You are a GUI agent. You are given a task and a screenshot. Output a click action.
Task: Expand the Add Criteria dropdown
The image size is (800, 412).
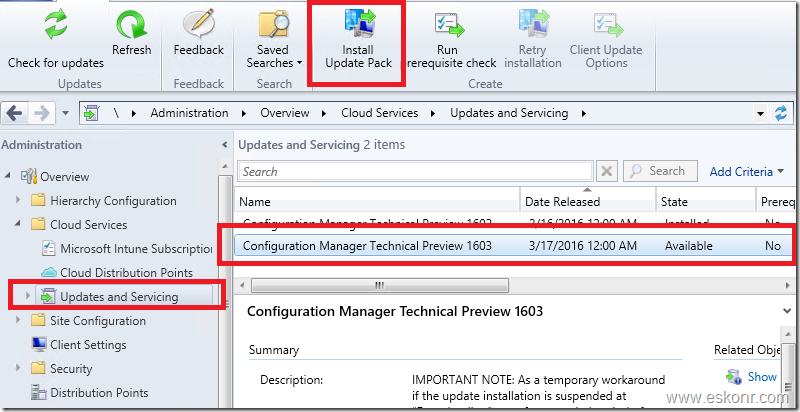746,172
